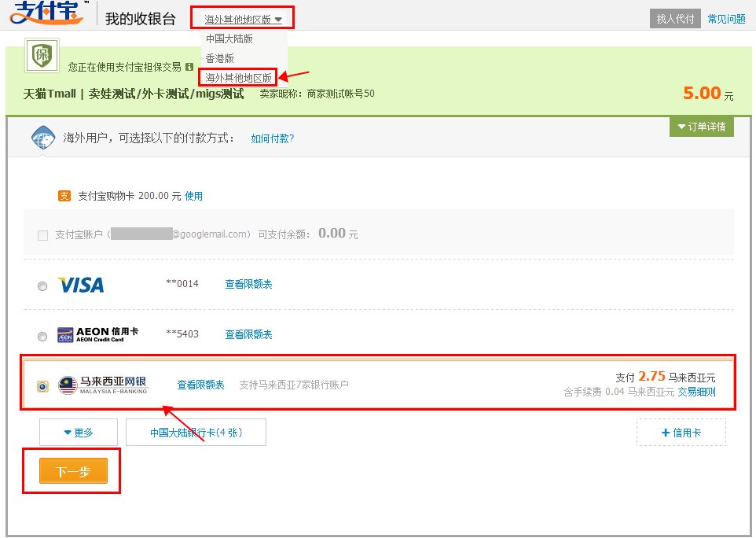Click the Alipay logo in header

pyautogui.click(x=47, y=14)
